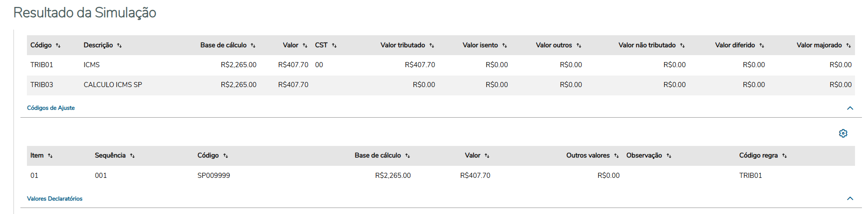This screenshot has height=214, width=868.
Task: Sort by Valor diferido column
Action: tap(762, 45)
